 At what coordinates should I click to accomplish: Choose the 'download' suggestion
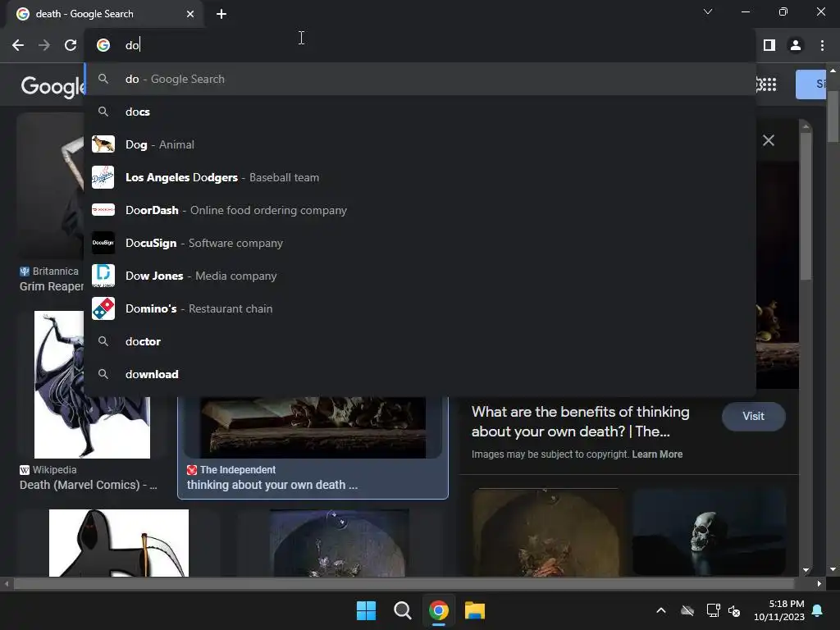420,374
